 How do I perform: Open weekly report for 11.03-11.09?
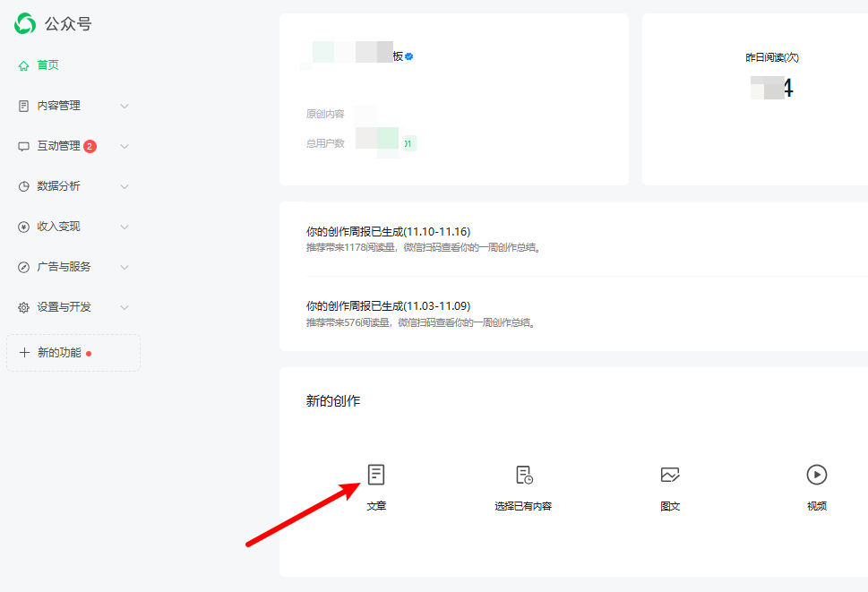(388, 305)
